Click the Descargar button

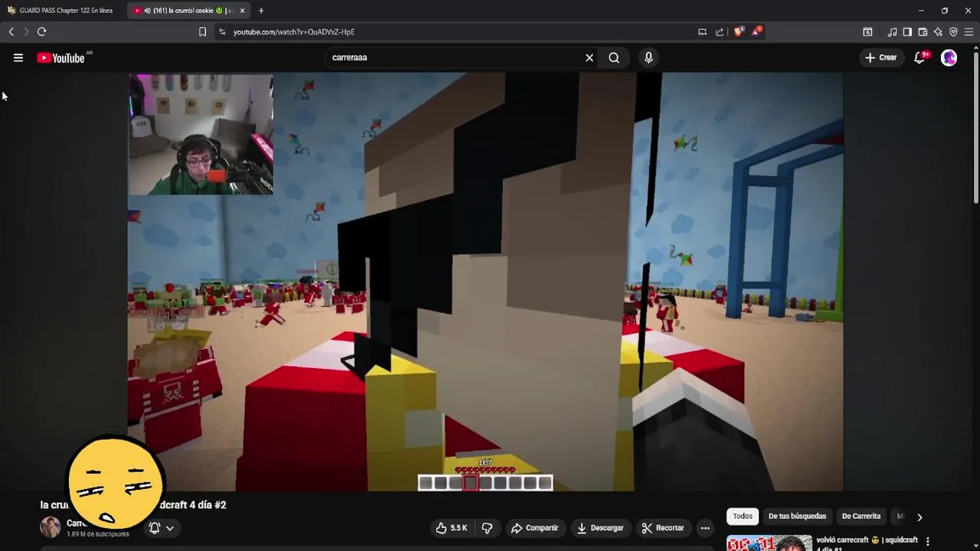tap(600, 528)
